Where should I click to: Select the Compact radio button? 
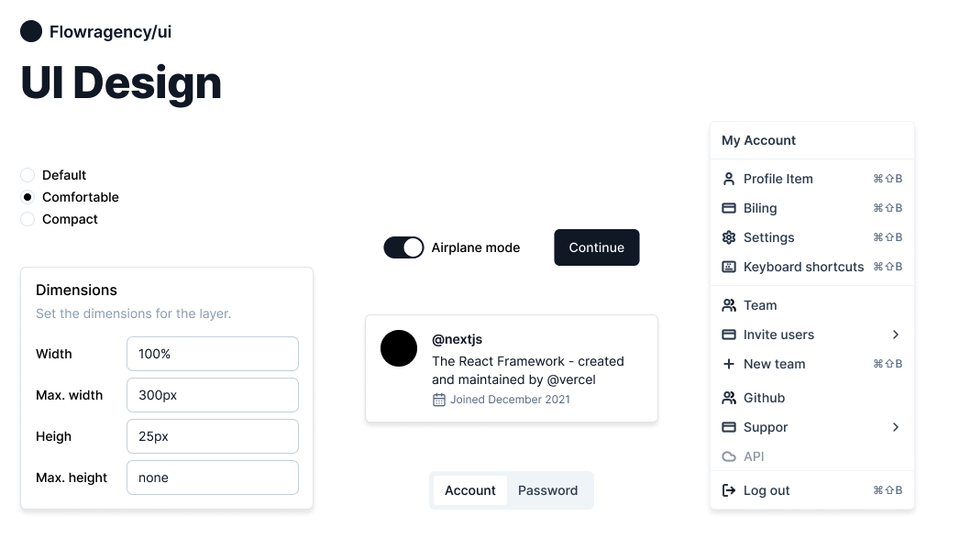(x=27, y=219)
